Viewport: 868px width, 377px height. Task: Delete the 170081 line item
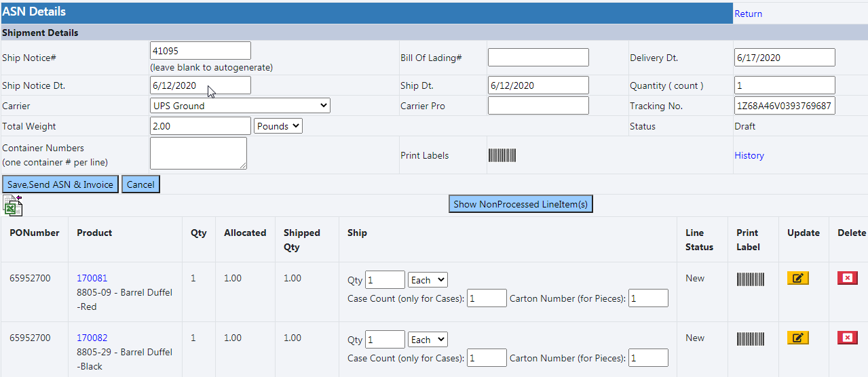[x=847, y=278]
